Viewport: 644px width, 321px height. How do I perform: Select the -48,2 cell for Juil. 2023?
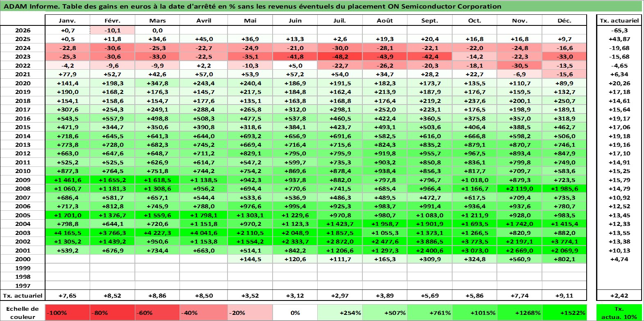point(340,57)
